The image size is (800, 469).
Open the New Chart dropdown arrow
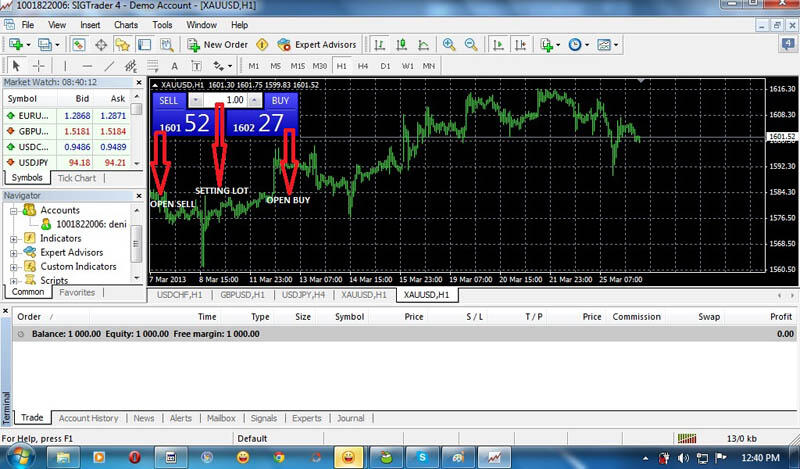[28, 45]
